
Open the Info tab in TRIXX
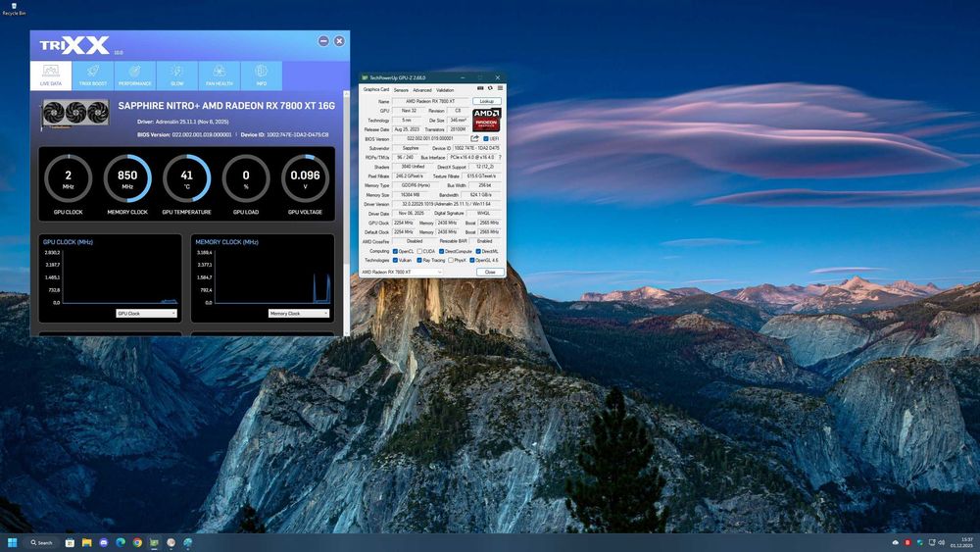[262, 75]
